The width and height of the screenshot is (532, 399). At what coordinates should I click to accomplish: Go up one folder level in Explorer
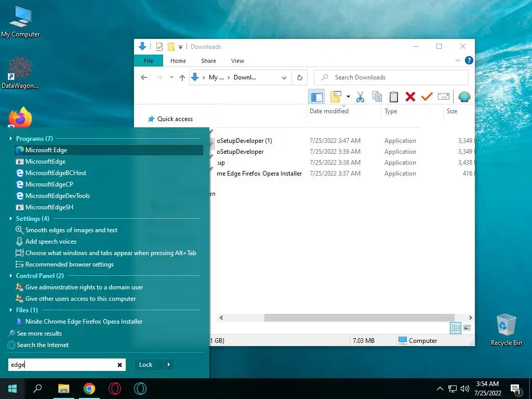[182, 78]
